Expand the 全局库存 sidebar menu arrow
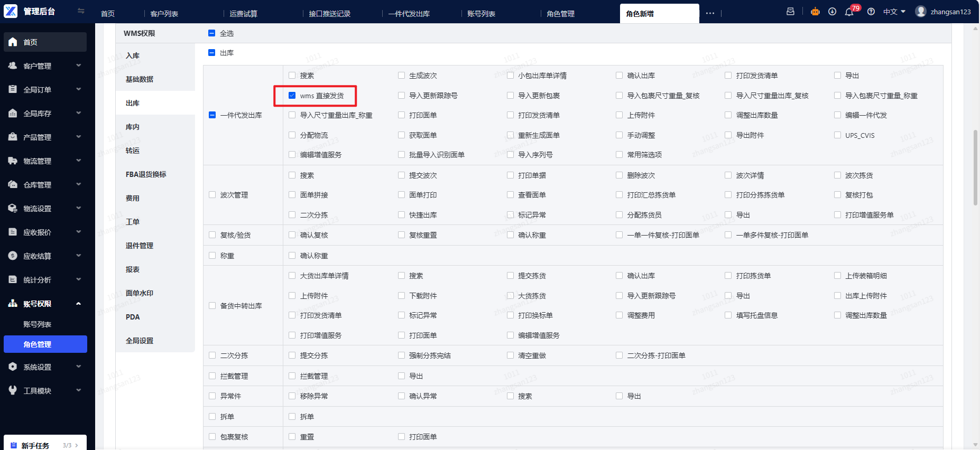980x450 pixels. (x=78, y=113)
